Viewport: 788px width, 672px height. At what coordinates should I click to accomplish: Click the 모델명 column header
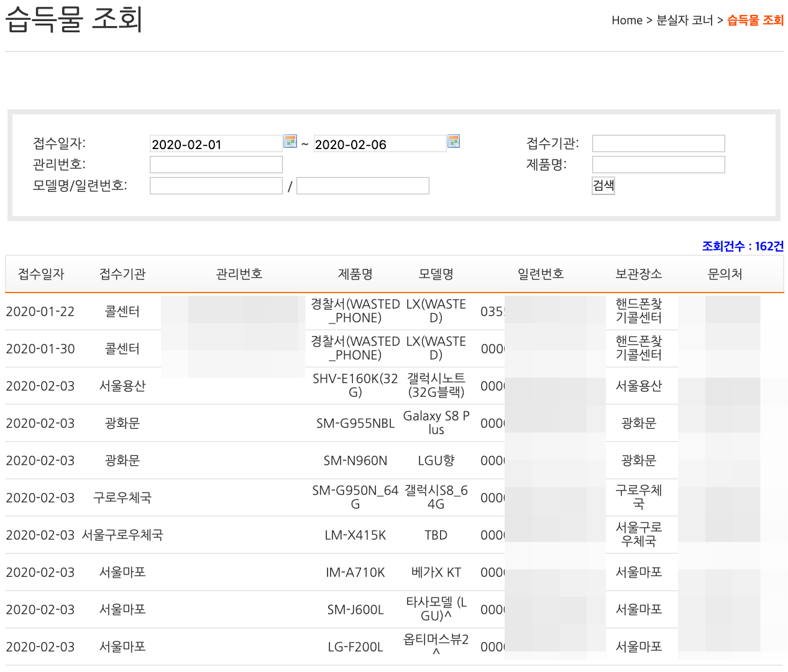point(436,274)
